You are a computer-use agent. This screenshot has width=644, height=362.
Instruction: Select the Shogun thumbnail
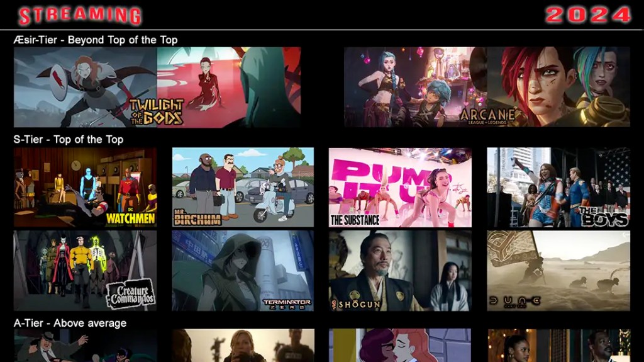pyautogui.click(x=400, y=270)
